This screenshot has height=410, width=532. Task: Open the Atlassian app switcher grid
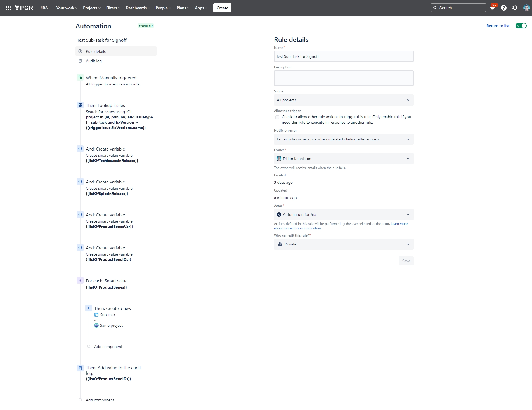(8, 8)
